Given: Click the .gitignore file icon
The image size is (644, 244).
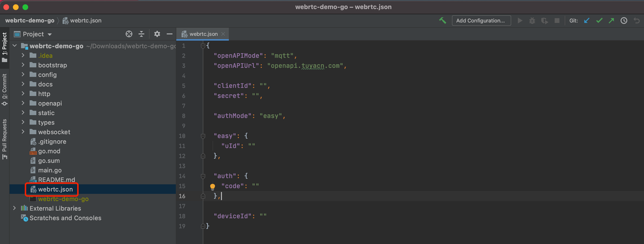Looking at the screenshot, I should (33, 142).
